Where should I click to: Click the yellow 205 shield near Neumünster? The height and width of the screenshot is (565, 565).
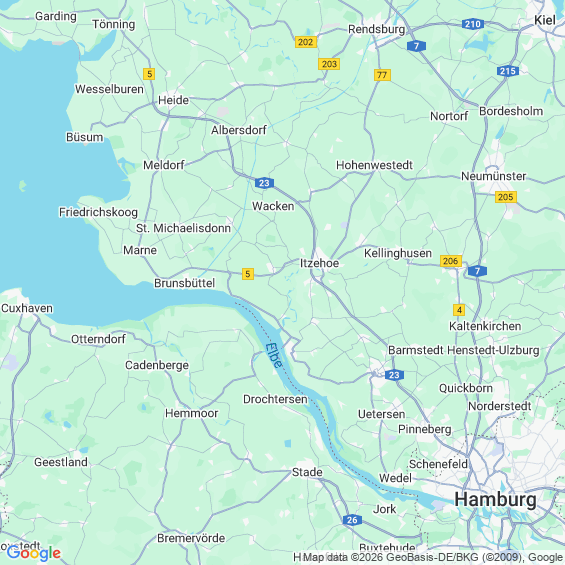click(x=506, y=197)
